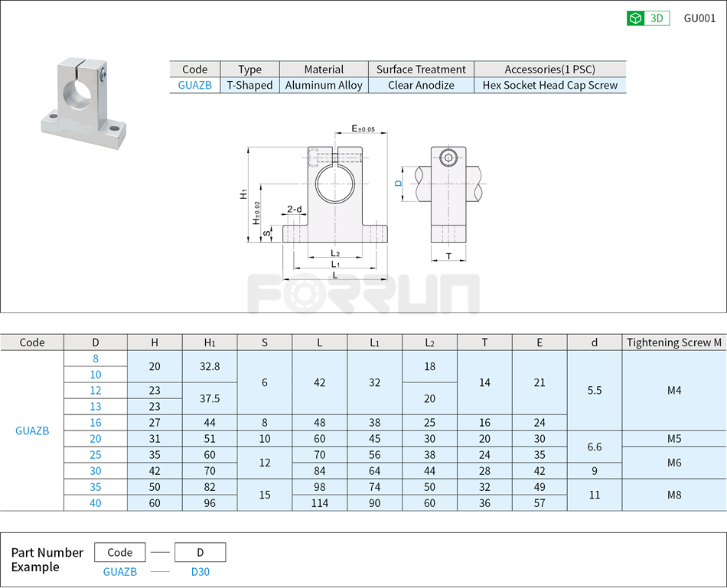
Task: Click GUAZB code in dimension table
Action: click(x=32, y=431)
